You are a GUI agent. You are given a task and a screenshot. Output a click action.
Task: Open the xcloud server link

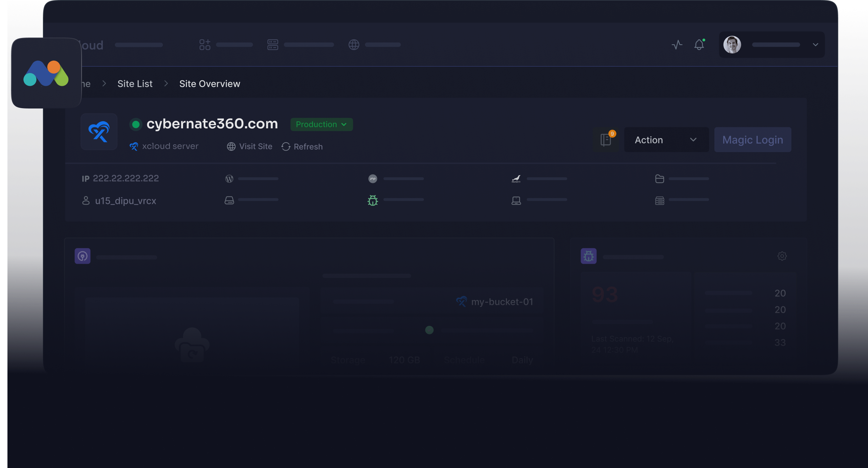coord(164,146)
